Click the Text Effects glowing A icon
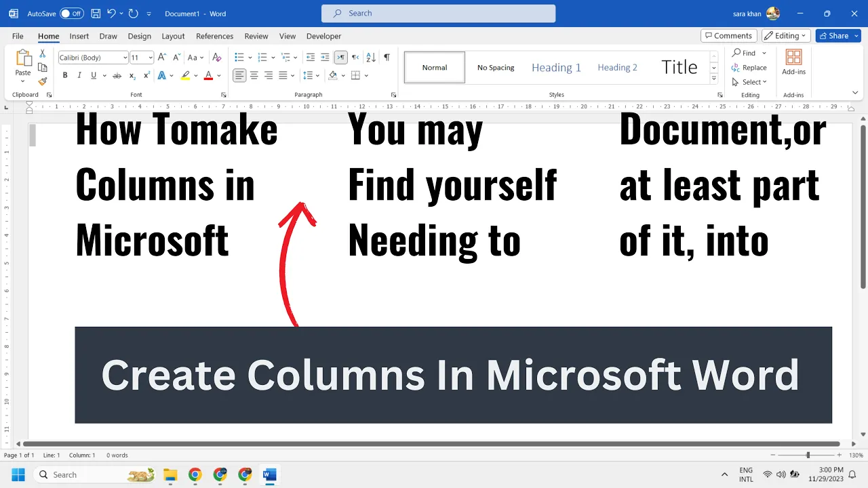Screen dimensions: 868x488 tap(162, 75)
